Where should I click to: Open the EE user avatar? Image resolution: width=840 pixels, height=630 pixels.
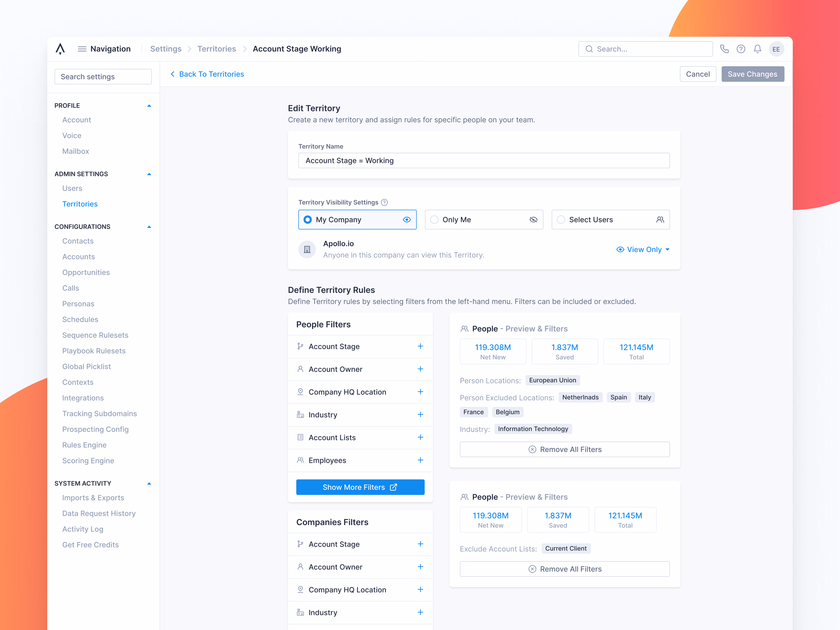pyautogui.click(x=776, y=49)
